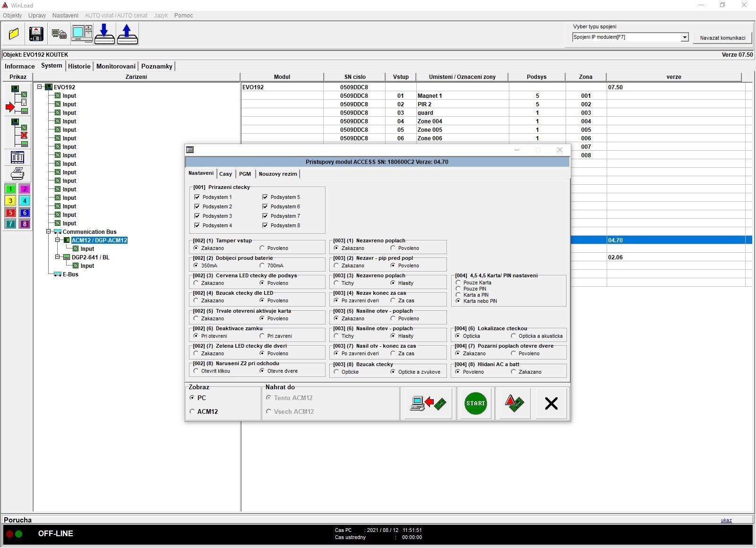Image resolution: width=756 pixels, height=548 pixels.
Task: Collapse the EVO192 tree node
Action: tap(40, 87)
